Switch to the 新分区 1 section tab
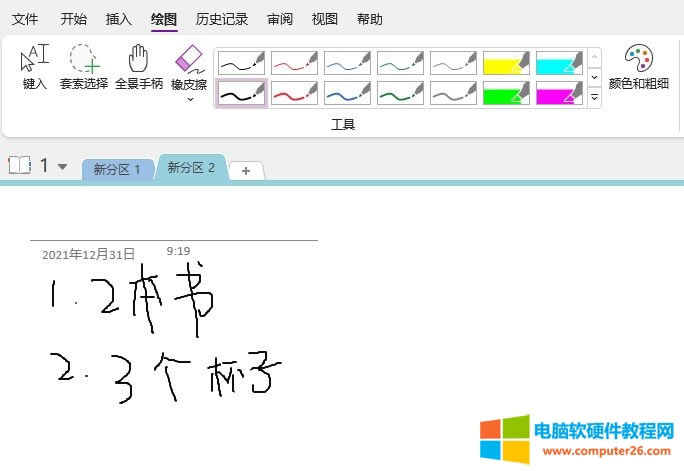Image resolution: width=684 pixels, height=471 pixels. pyautogui.click(x=118, y=169)
